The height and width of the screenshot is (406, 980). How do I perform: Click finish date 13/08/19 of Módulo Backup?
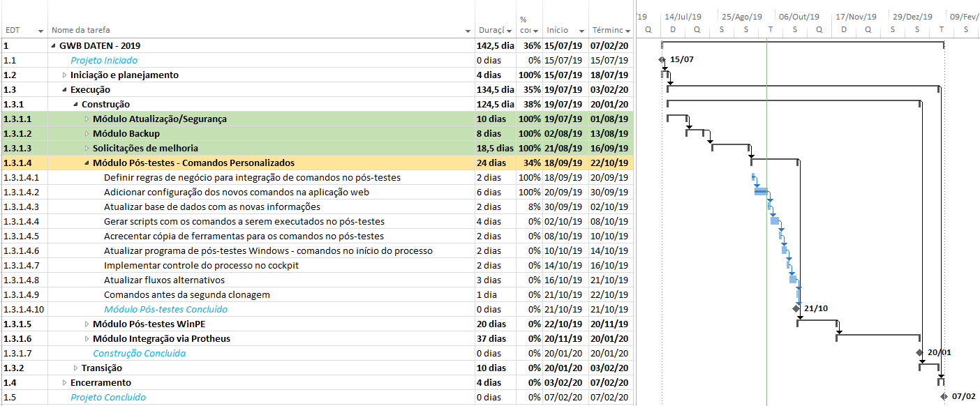pos(610,134)
